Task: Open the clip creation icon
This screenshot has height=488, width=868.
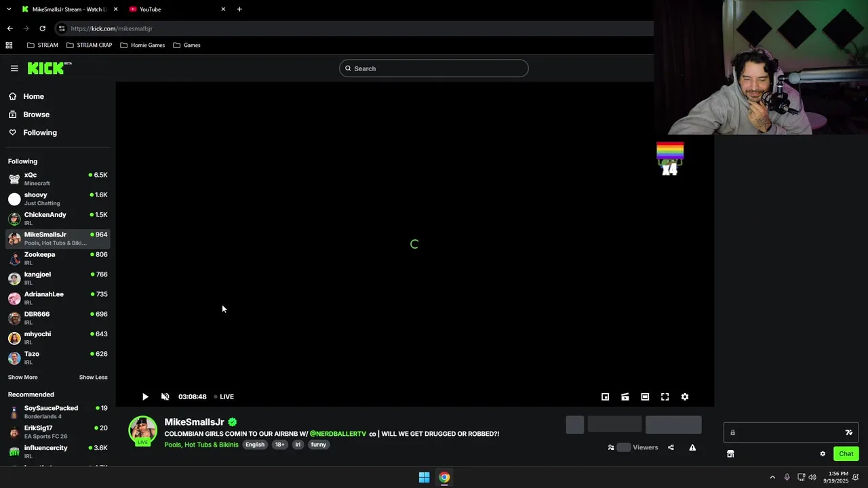Action: point(625,397)
